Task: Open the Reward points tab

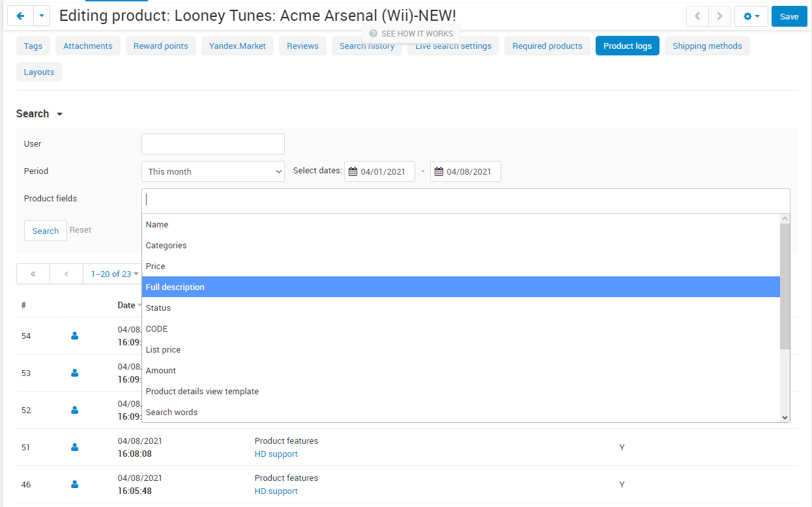Action: click(161, 46)
